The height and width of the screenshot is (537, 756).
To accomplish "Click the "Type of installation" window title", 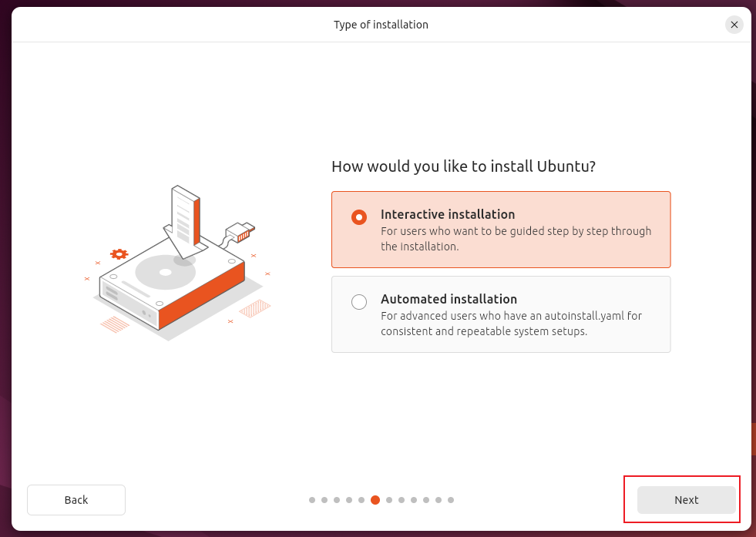I will [381, 25].
